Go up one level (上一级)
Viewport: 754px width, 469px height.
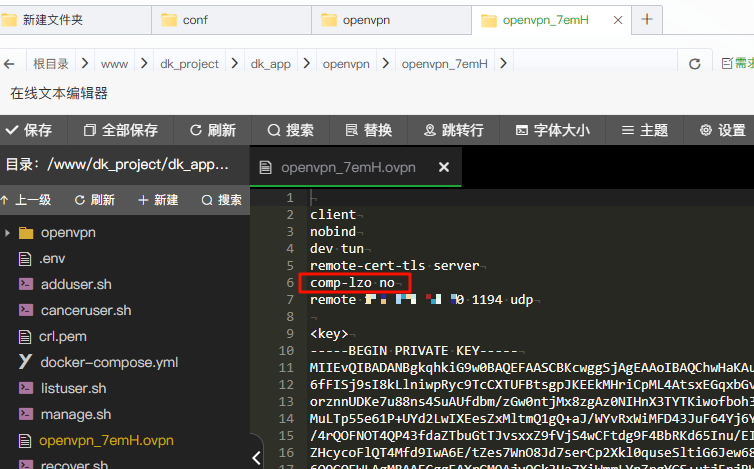point(26,200)
